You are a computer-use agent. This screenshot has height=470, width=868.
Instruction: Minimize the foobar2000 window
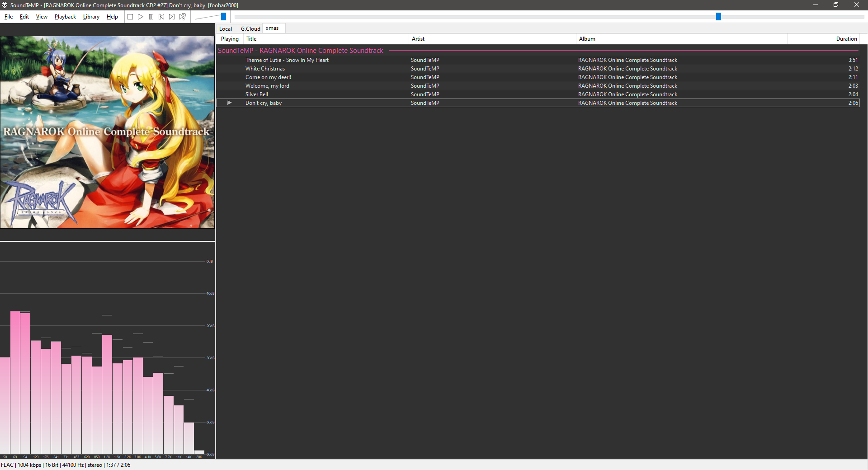pyautogui.click(x=816, y=5)
